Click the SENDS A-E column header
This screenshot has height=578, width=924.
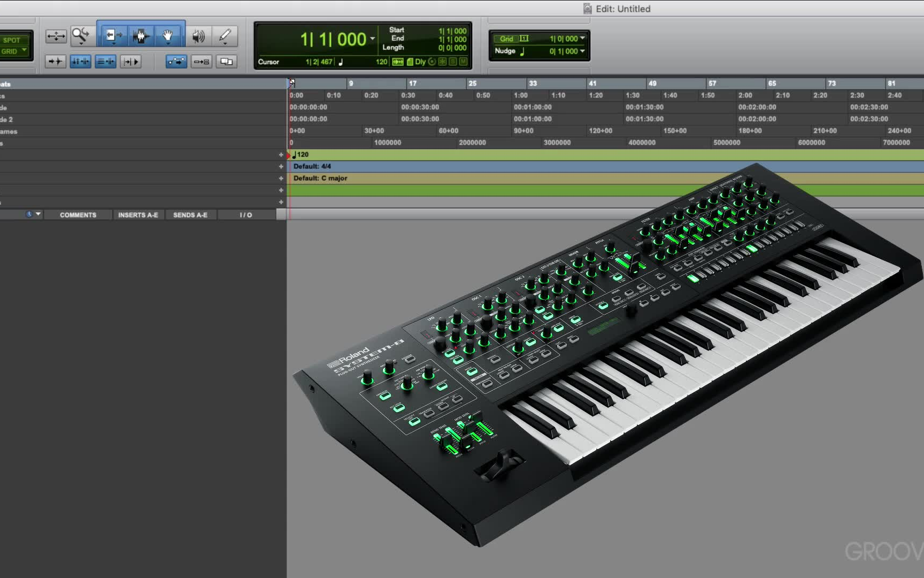coord(190,215)
